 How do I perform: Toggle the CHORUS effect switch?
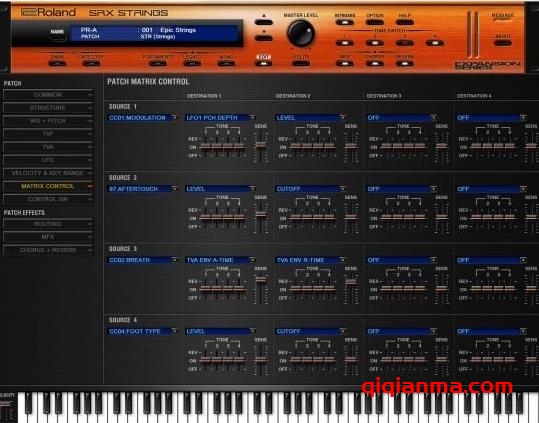pos(374,63)
